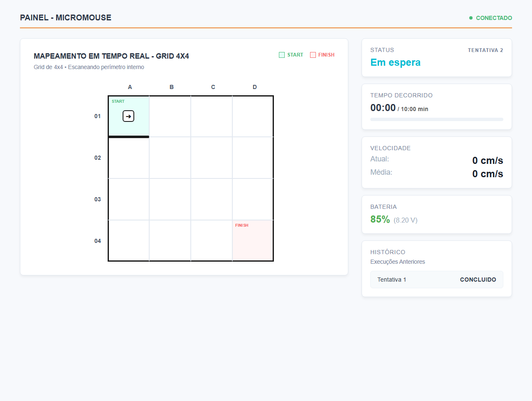The image size is (532, 401).
Task: Open the Tentativa 1 history entry
Action: pos(437,280)
